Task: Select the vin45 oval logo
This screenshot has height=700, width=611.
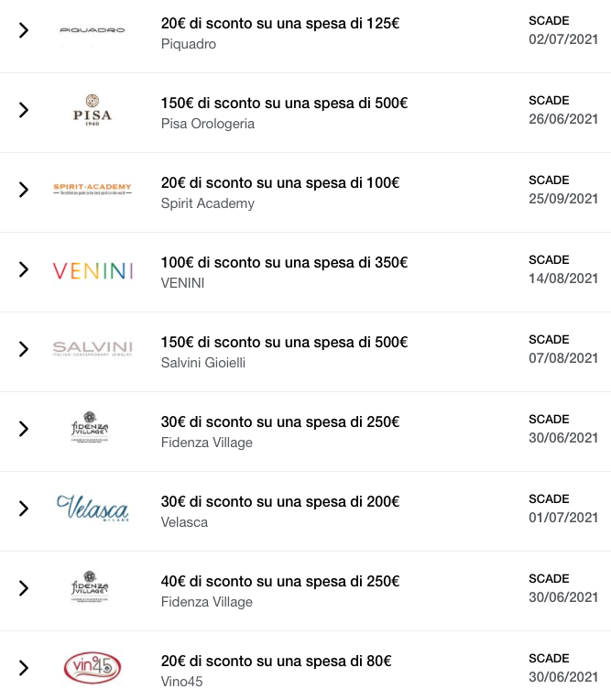Action: tap(93, 667)
